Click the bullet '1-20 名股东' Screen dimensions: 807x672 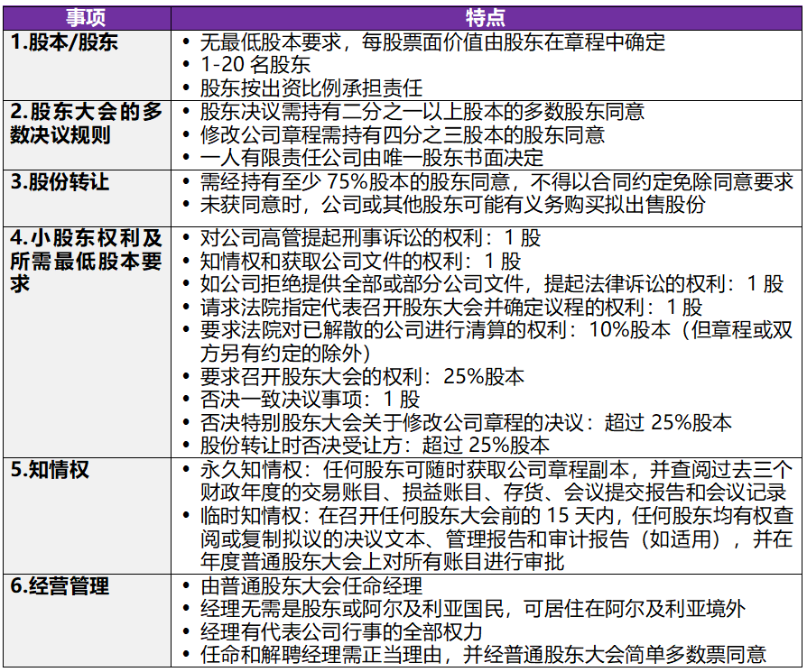(x=255, y=65)
